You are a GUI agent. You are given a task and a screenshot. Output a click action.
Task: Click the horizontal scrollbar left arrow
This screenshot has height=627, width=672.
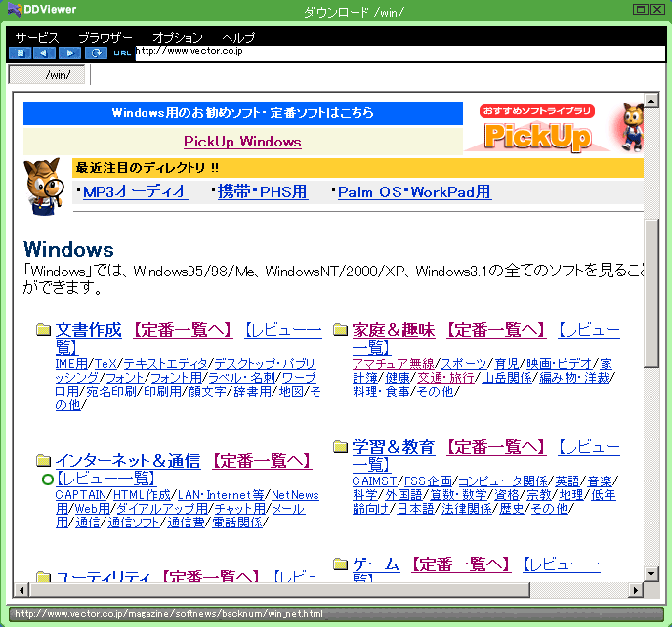point(21,590)
